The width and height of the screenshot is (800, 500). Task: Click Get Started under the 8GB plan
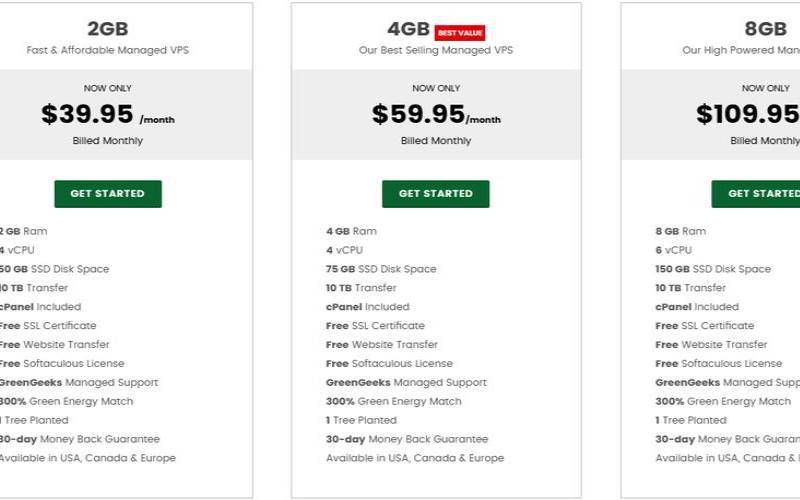[756, 194]
